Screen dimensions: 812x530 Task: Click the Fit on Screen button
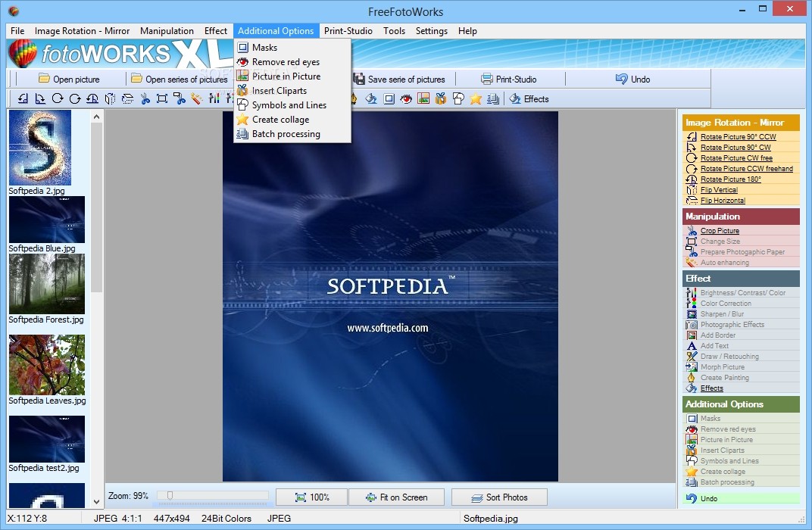pos(396,497)
